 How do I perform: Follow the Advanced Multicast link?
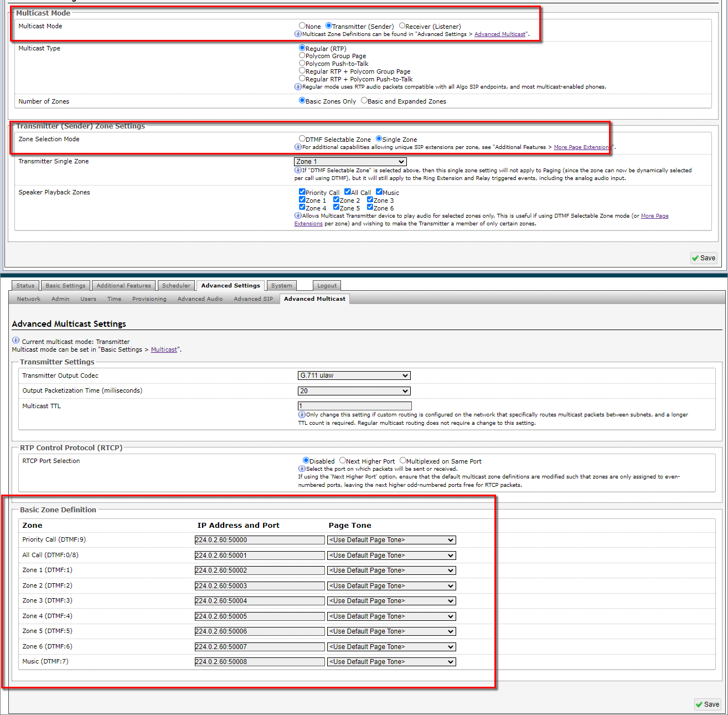(499, 34)
